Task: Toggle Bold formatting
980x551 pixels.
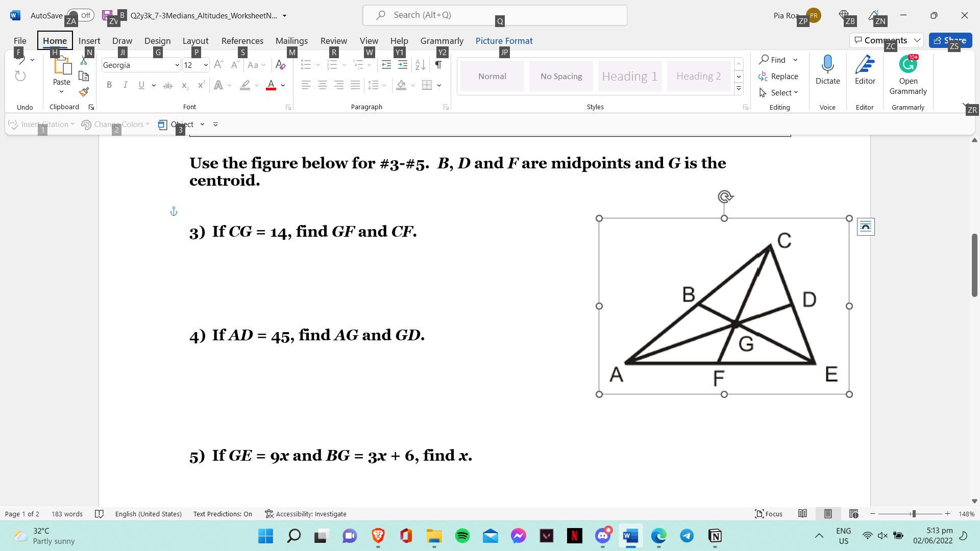Action: [x=109, y=85]
